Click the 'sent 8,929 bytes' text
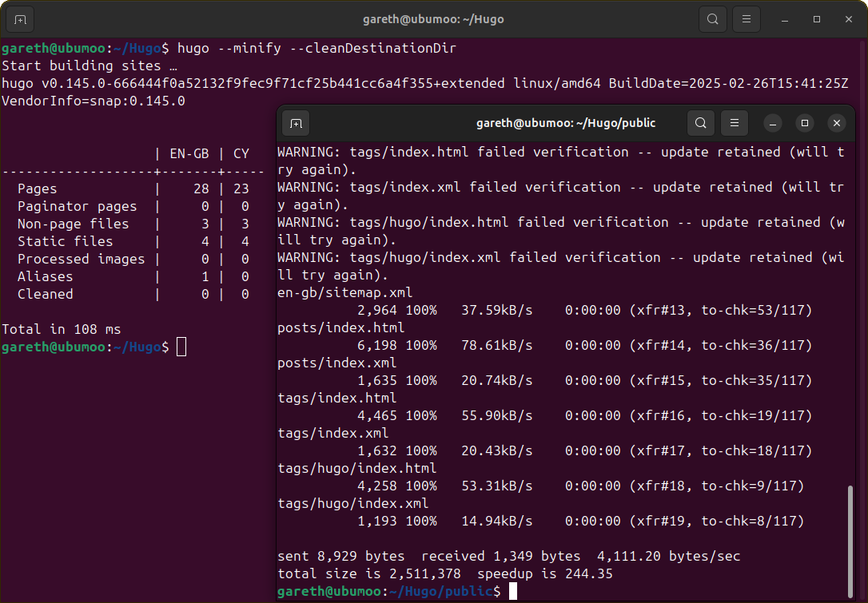This screenshot has height=603, width=868. [x=341, y=556]
